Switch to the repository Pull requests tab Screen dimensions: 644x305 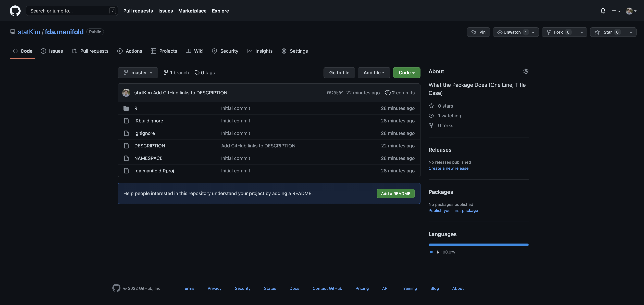tap(90, 51)
